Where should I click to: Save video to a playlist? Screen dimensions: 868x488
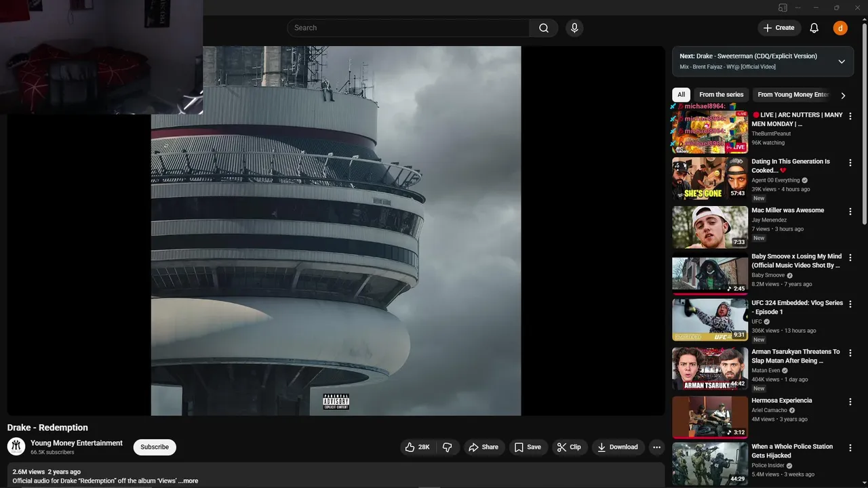point(528,447)
